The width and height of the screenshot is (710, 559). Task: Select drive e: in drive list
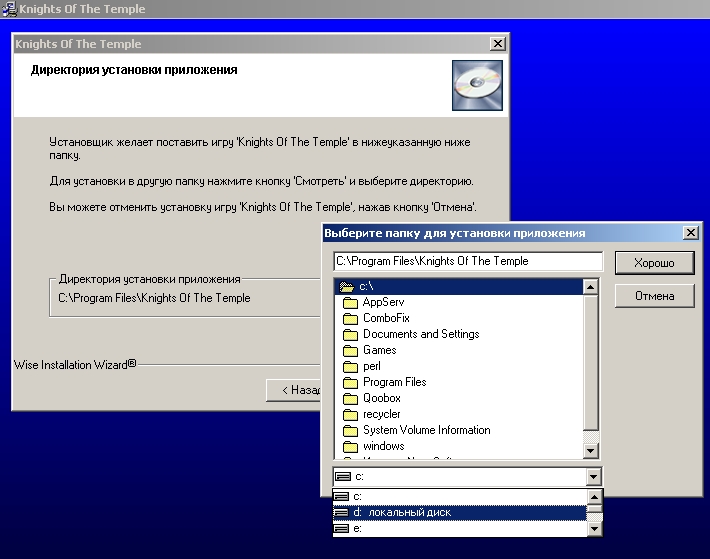point(358,527)
